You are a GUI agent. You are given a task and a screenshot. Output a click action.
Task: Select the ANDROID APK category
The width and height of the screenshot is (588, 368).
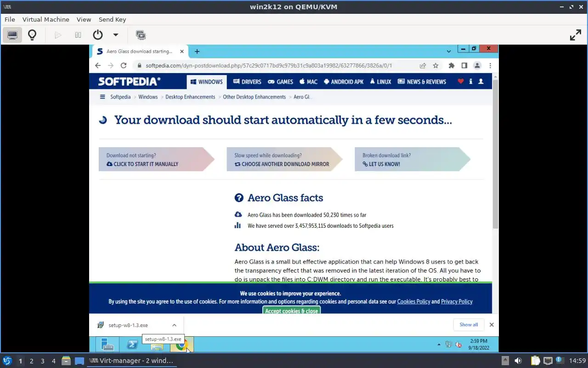(x=344, y=82)
